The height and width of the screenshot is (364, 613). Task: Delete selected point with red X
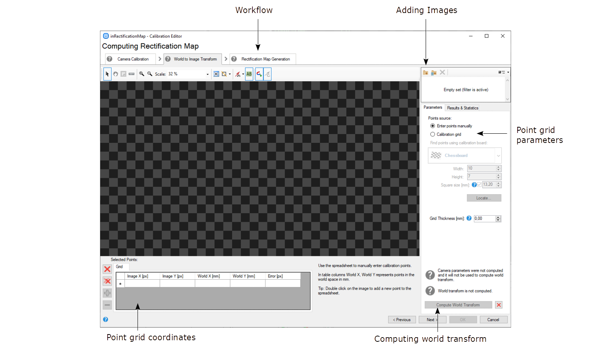point(107,269)
